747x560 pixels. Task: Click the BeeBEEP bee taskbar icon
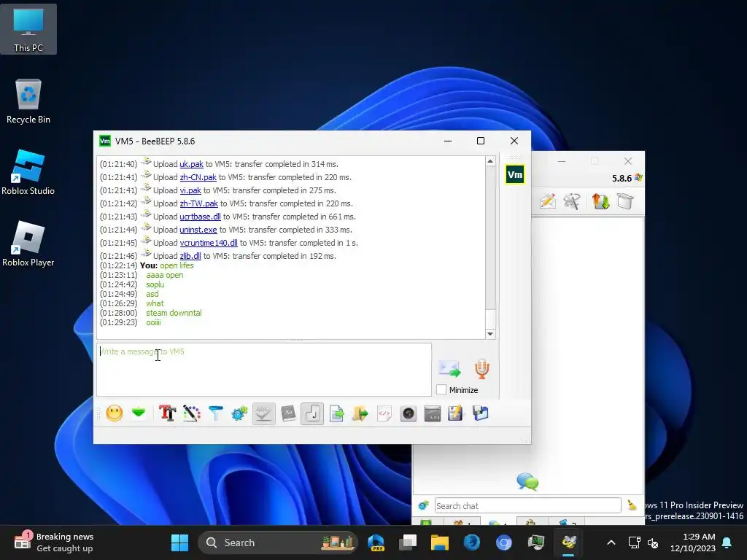pyautogui.click(x=569, y=542)
